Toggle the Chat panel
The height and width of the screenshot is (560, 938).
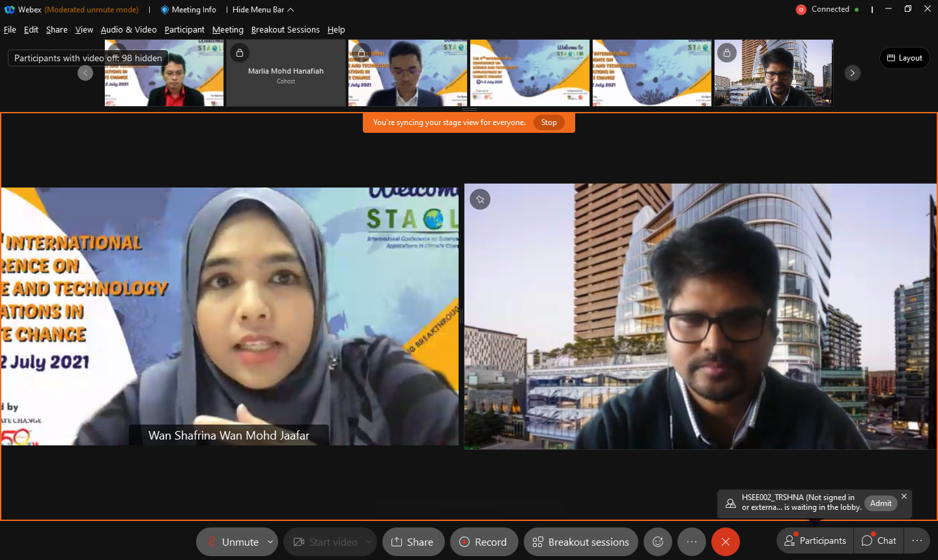point(879,540)
